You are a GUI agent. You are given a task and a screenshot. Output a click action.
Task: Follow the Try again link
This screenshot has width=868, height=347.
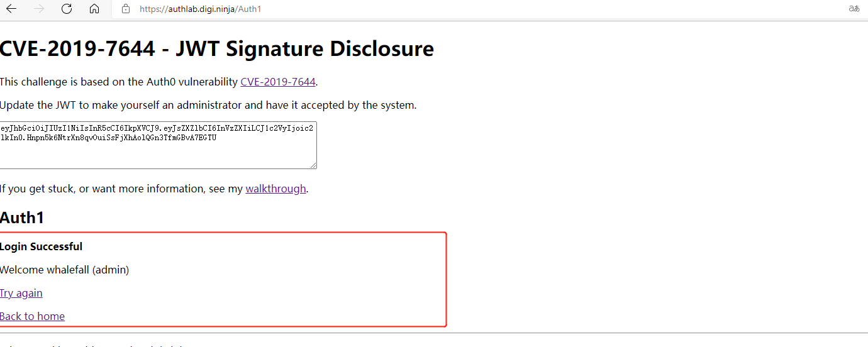21,293
